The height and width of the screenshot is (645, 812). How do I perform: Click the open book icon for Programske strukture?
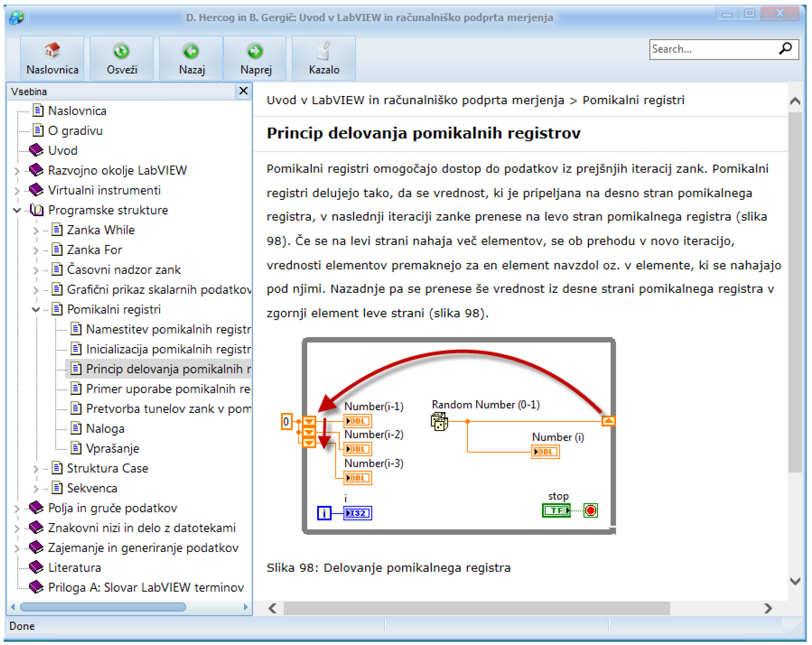click(37, 210)
